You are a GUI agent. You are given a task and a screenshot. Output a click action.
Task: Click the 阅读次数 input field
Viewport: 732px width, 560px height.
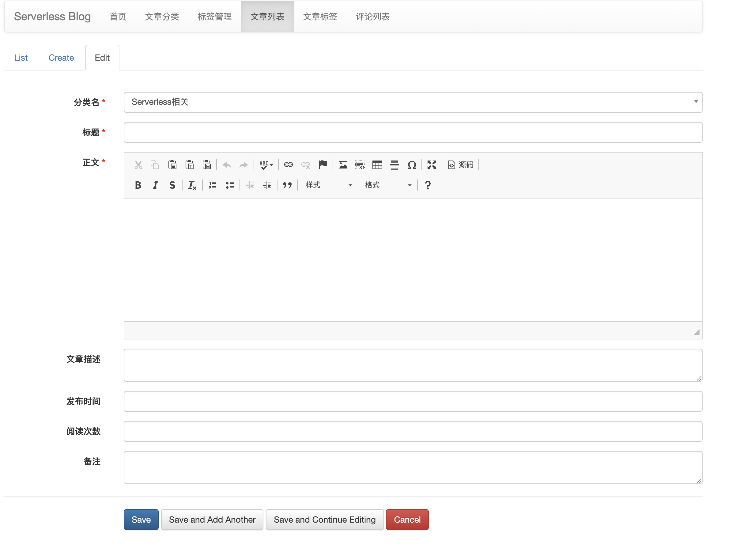413,431
